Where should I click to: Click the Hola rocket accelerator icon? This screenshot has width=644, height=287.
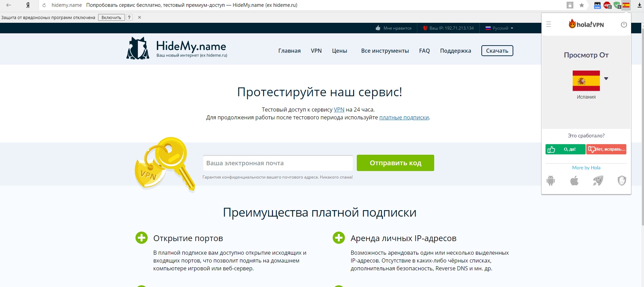[598, 181]
